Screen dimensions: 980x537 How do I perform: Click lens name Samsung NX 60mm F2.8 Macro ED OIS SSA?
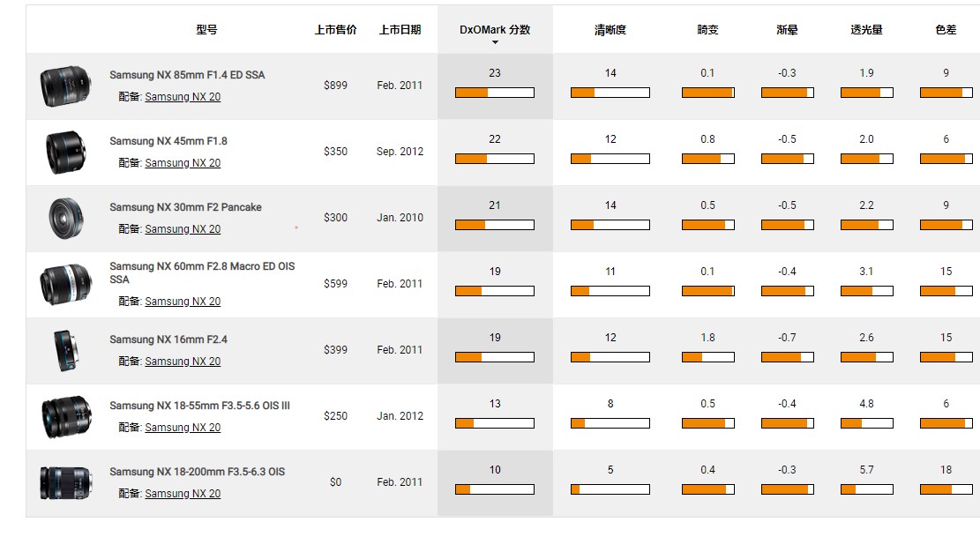(202, 272)
